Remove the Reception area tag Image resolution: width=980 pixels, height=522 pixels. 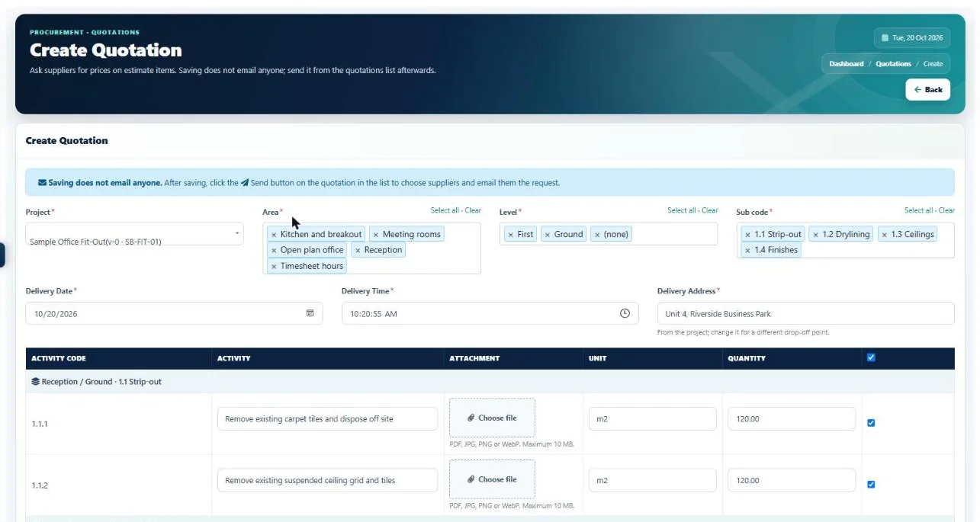tap(358, 250)
